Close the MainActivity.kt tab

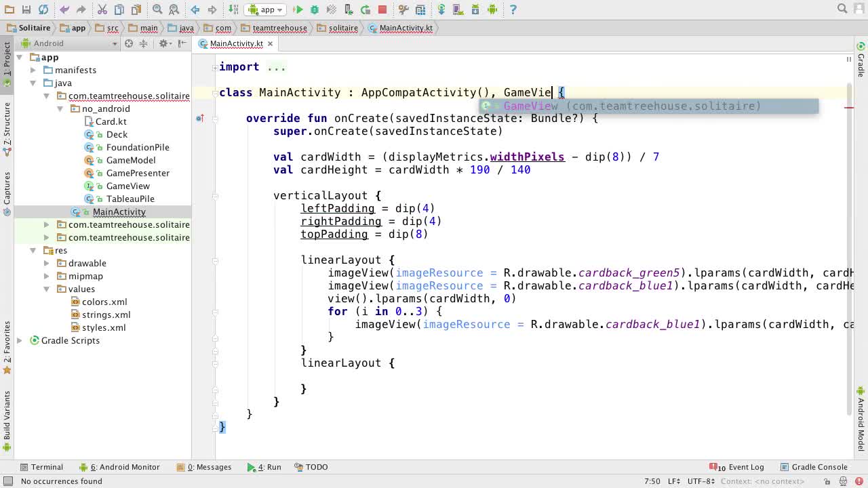(270, 43)
